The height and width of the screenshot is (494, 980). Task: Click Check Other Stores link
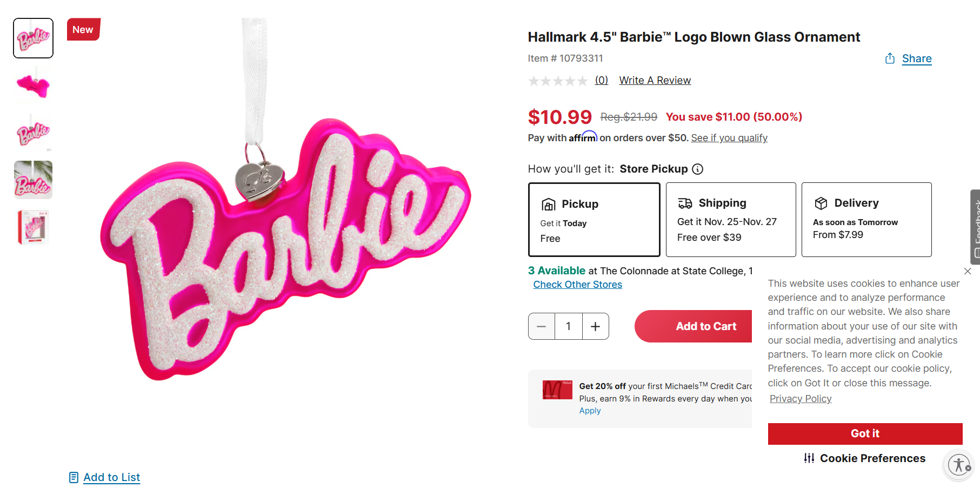pyautogui.click(x=577, y=285)
